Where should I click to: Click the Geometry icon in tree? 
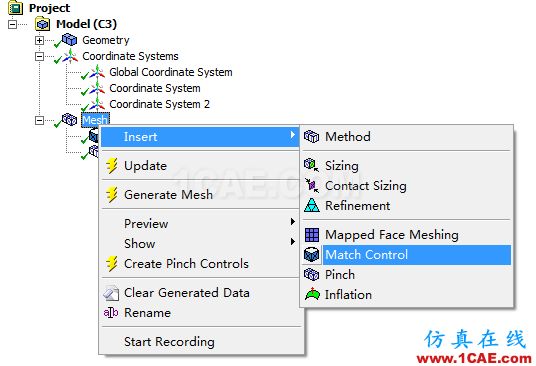[69, 40]
